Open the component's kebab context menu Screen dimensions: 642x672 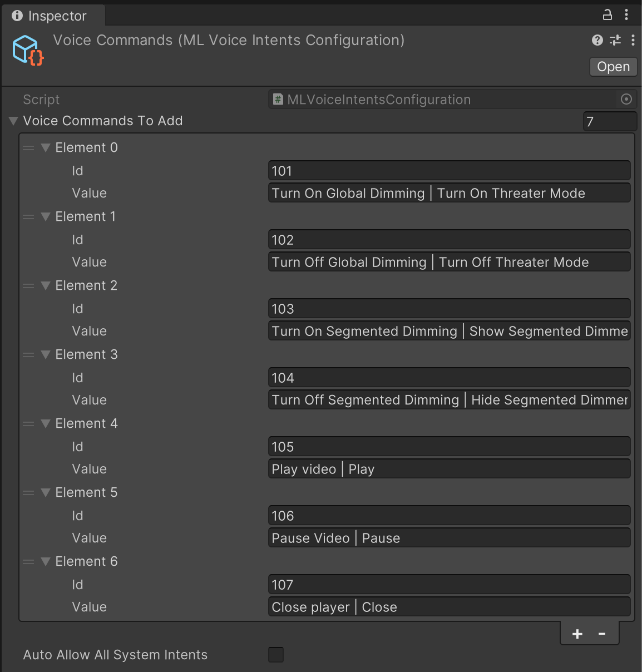click(x=633, y=40)
